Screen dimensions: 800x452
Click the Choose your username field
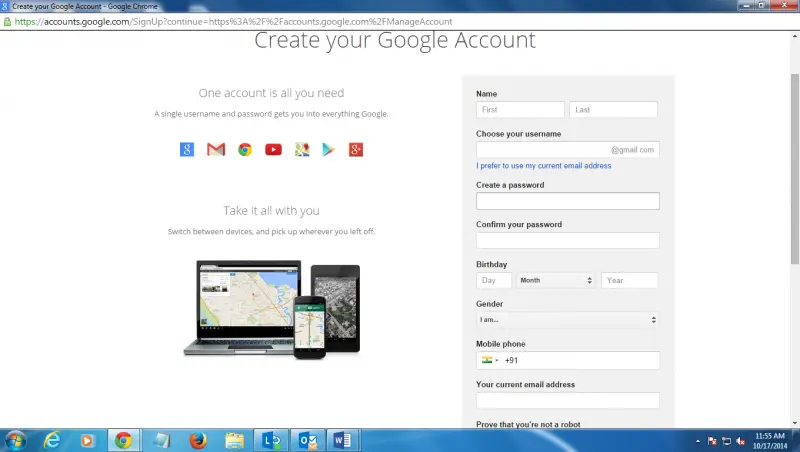567,149
